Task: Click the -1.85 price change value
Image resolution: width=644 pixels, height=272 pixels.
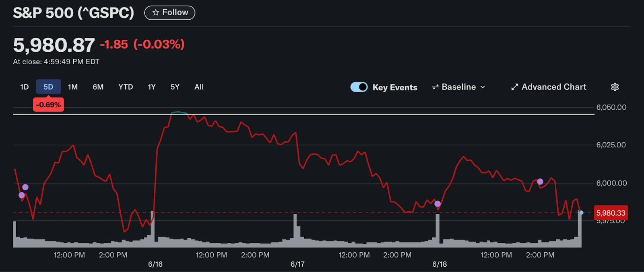Action: tap(114, 44)
